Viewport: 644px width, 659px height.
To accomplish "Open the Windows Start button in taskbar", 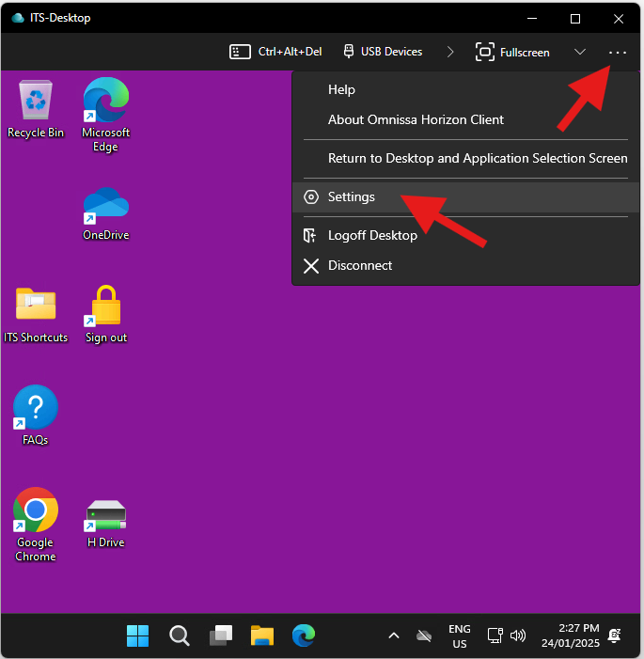I will [x=137, y=636].
